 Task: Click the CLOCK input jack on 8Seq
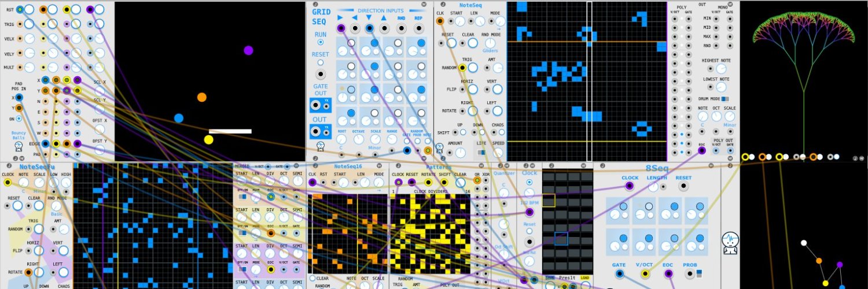tap(629, 186)
